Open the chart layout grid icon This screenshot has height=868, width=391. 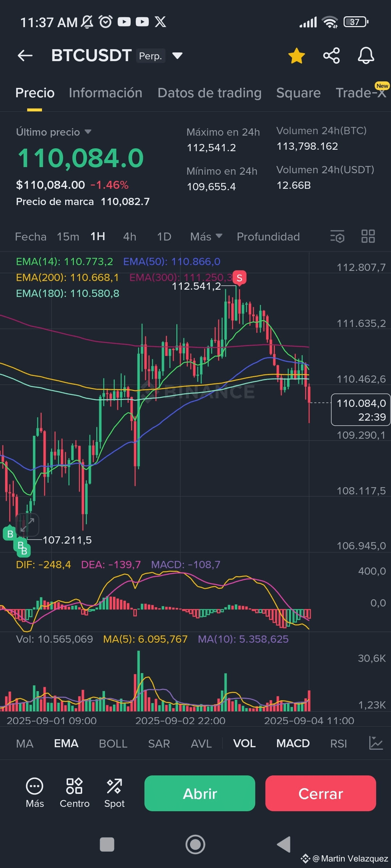(368, 237)
